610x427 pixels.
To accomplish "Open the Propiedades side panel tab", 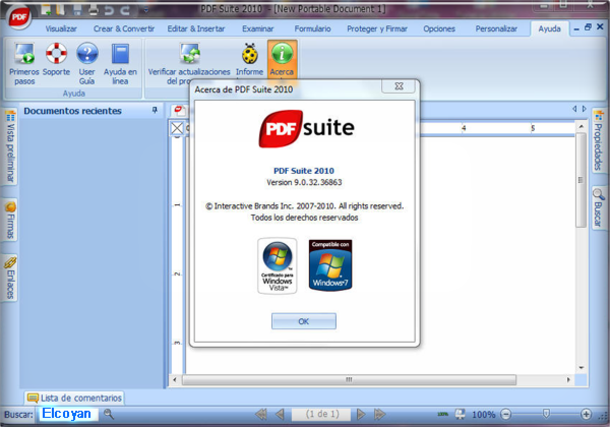I will 598,141.
